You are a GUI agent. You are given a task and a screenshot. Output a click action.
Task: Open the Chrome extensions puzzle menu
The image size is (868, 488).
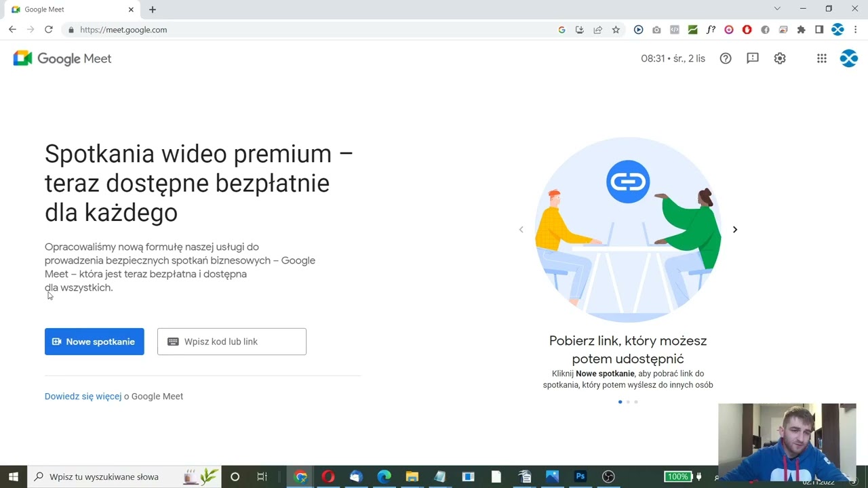point(801,30)
